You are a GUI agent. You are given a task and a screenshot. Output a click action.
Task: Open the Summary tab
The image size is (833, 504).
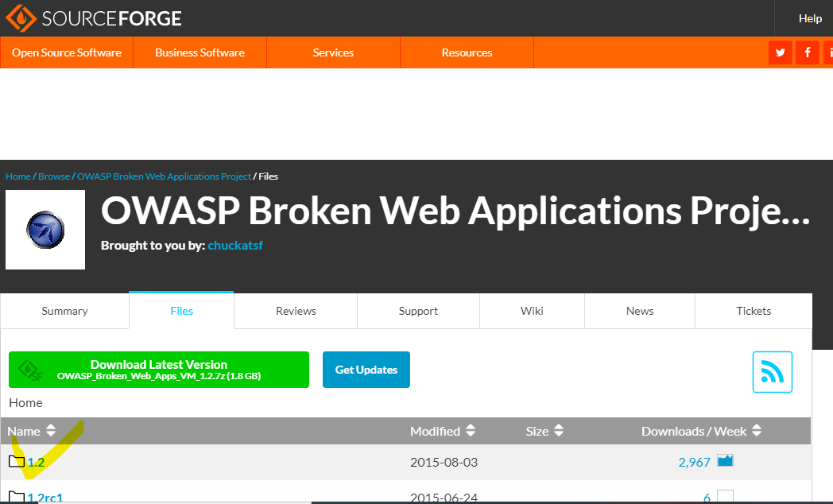[x=64, y=311]
